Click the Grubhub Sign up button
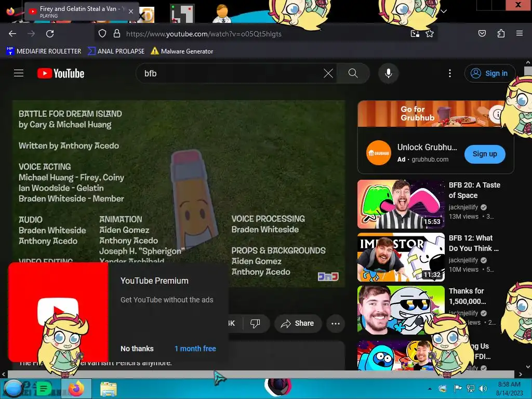 [x=485, y=154]
